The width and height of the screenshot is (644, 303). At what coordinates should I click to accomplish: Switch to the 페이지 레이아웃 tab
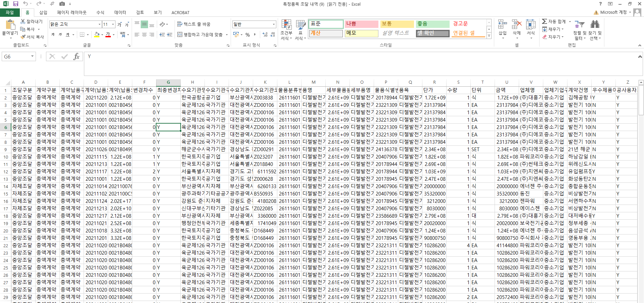coord(72,12)
